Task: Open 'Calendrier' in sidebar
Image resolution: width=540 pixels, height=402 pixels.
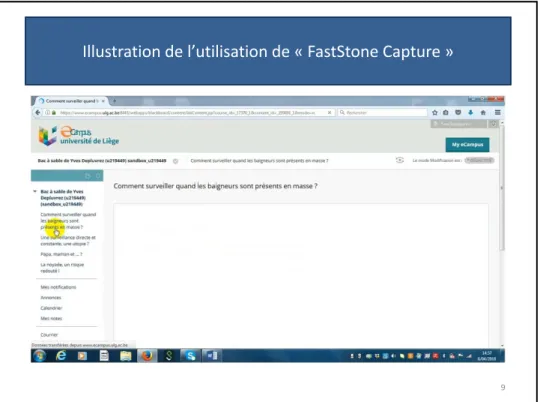Action: pos(51,308)
